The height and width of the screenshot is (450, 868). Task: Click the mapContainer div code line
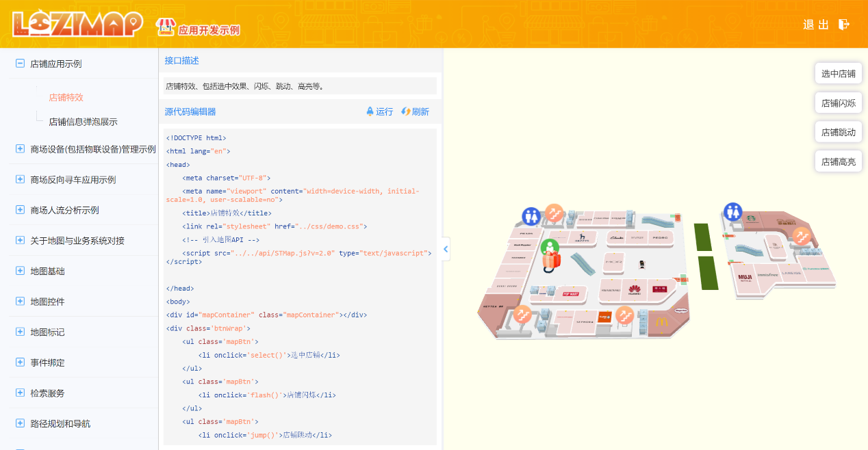point(266,315)
